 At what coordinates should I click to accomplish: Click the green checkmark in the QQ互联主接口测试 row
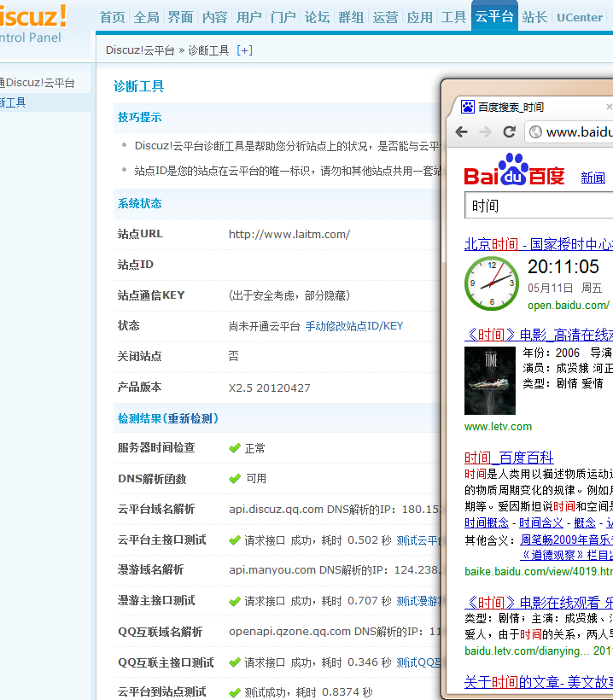coord(235,663)
